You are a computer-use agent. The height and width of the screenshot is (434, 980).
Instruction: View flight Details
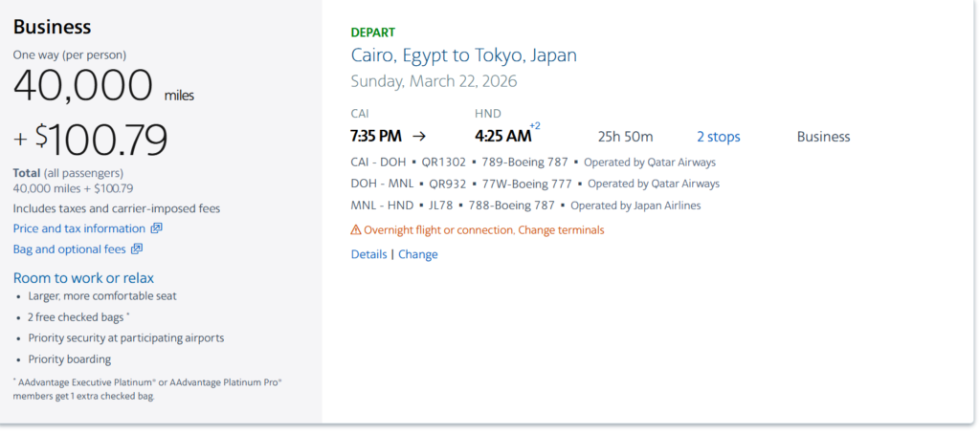click(368, 254)
